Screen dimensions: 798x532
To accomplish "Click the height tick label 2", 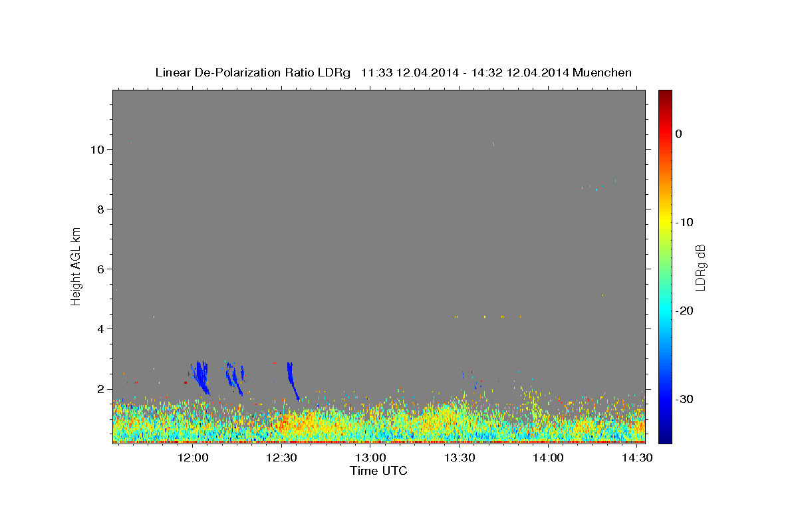I will (102, 389).
